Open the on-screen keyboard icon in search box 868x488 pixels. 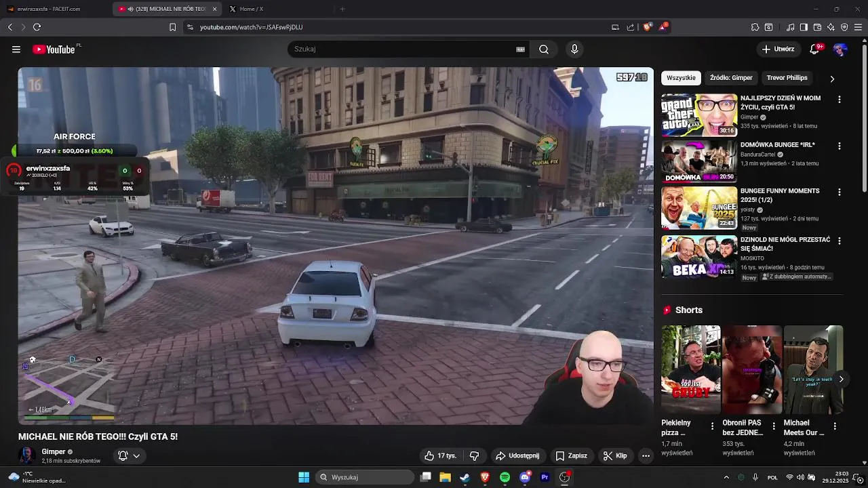[x=520, y=49]
